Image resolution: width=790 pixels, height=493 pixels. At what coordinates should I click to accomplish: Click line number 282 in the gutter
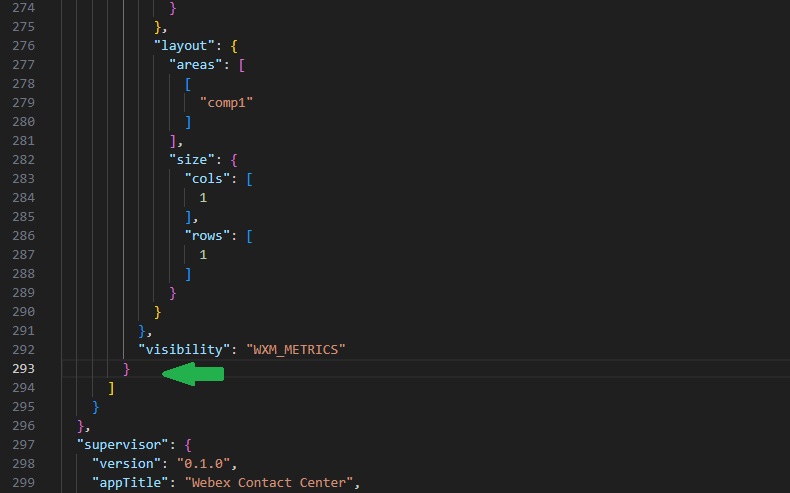click(x=24, y=160)
